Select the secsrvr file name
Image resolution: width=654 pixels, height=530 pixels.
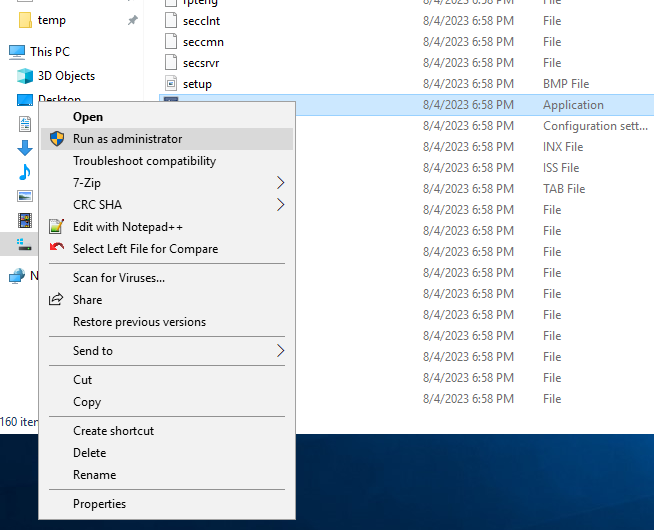coord(201,63)
